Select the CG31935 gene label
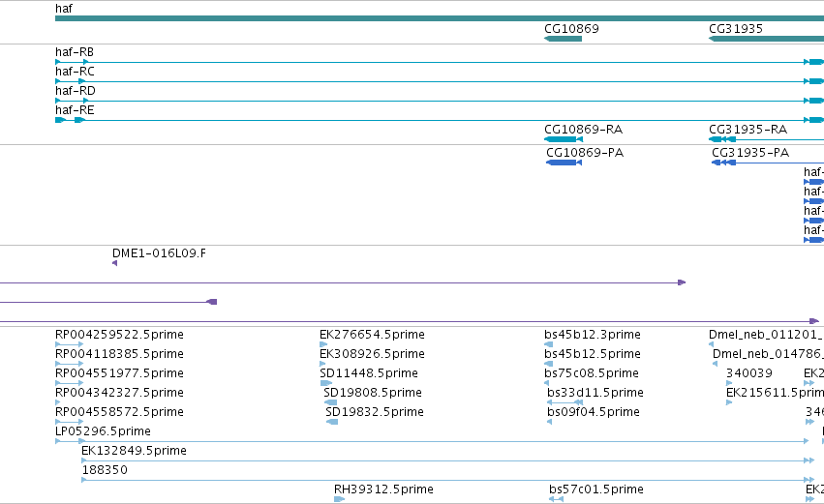 click(735, 28)
